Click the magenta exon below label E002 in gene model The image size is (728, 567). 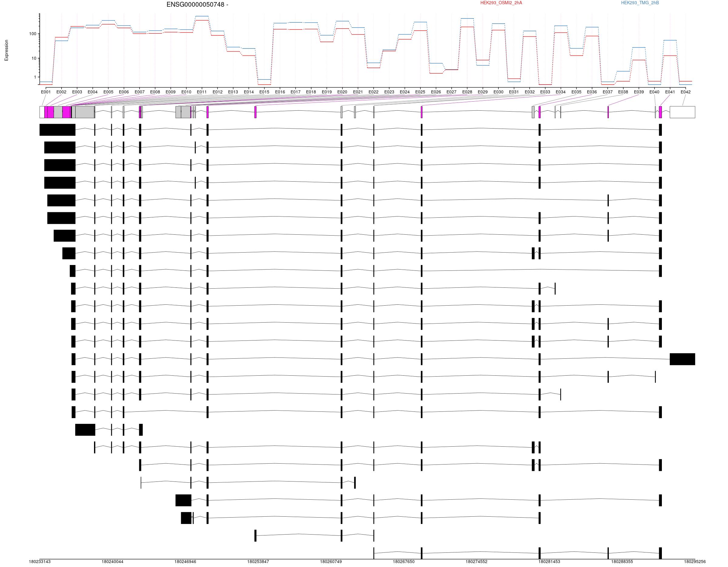(x=46, y=112)
